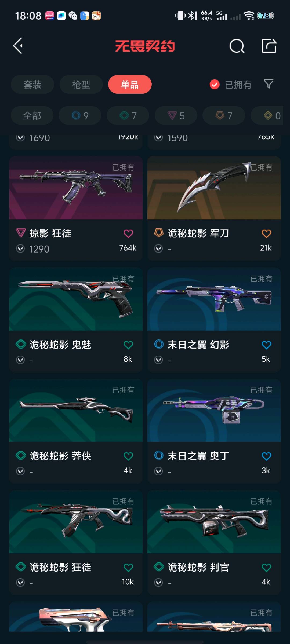The height and width of the screenshot is (644, 290).
Task: Select the 全部 rarity filter
Action: click(x=32, y=116)
